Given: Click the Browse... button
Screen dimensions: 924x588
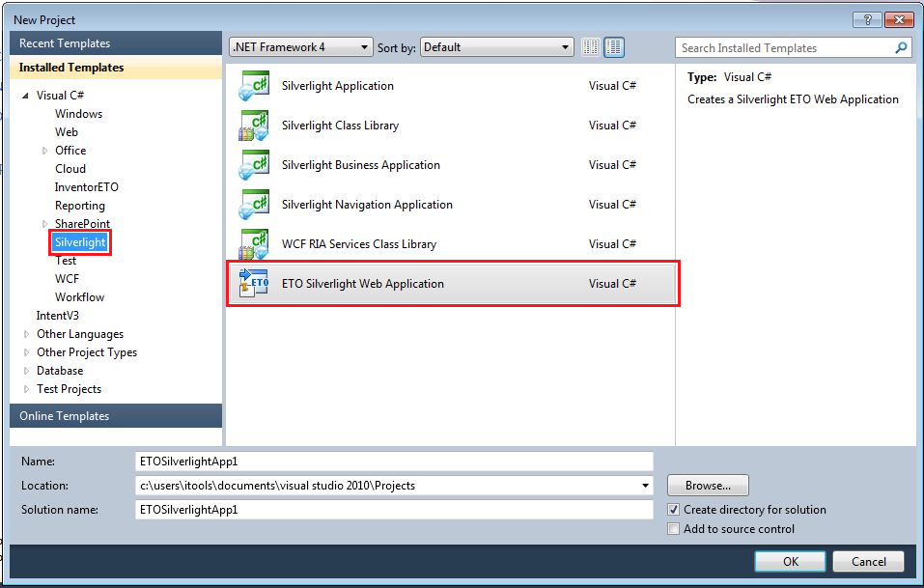Looking at the screenshot, I should [708, 486].
